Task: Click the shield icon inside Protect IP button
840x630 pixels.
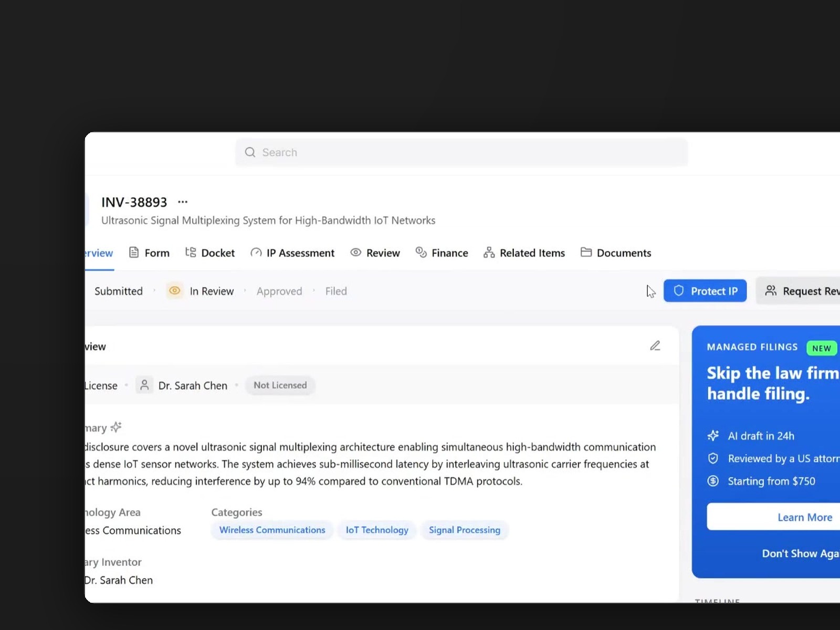Action: pyautogui.click(x=678, y=291)
